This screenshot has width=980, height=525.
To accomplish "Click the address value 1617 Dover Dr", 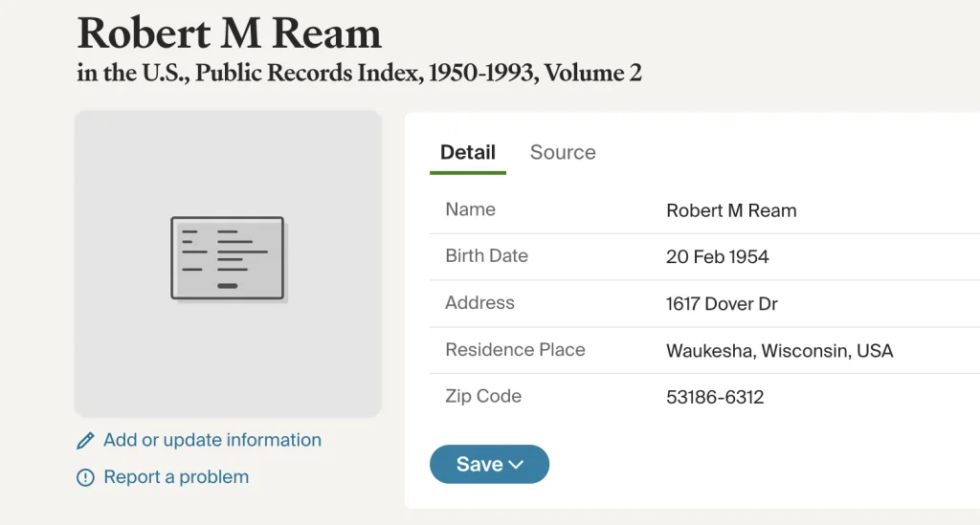I will 722,304.
